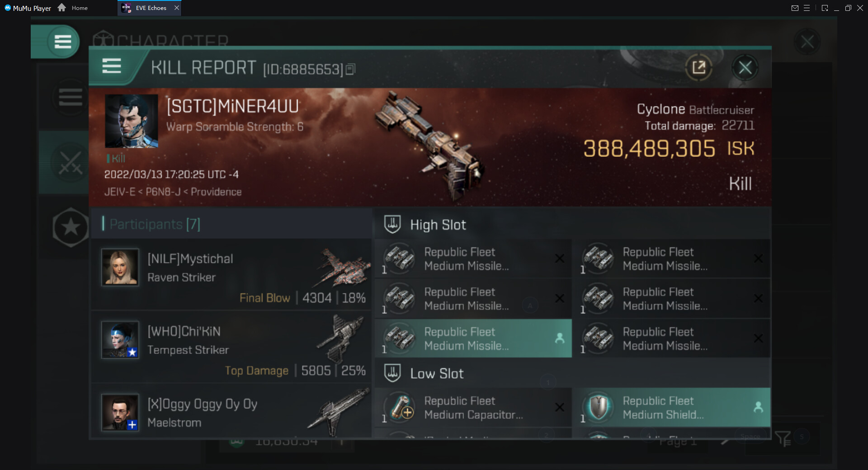
Task: Close the Kill Report window
Action: 745,68
